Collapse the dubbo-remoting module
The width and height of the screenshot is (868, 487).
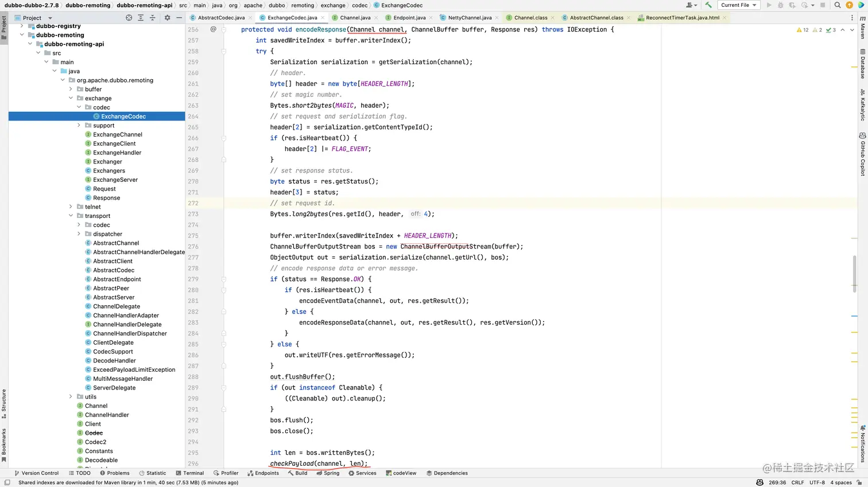22,35
